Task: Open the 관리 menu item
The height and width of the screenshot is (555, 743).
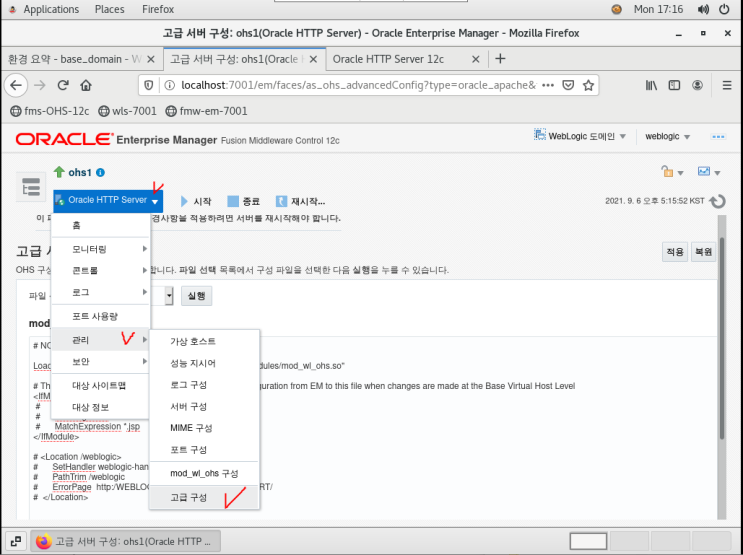Action: (x=101, y=340)
